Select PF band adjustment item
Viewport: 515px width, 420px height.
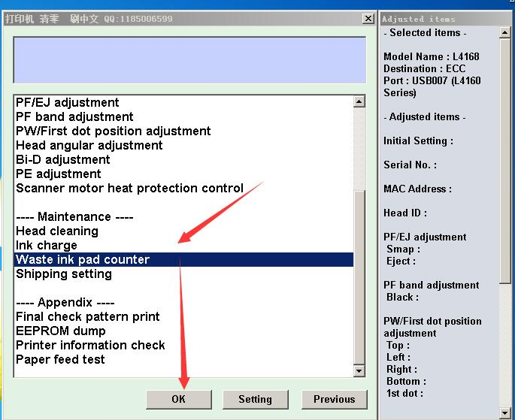(x=74, y=116)
